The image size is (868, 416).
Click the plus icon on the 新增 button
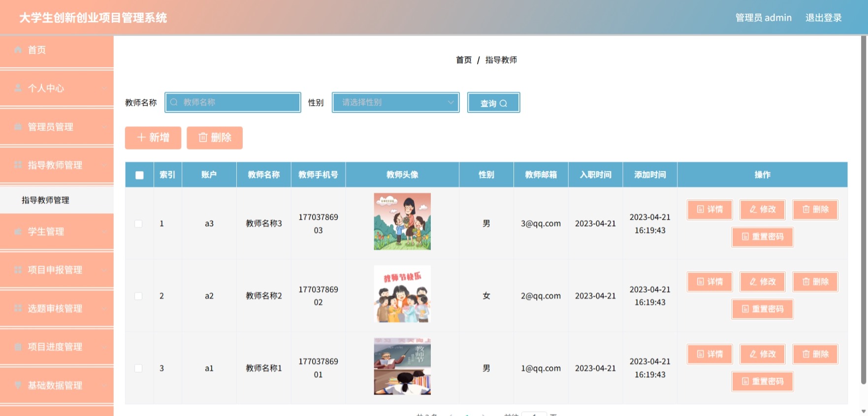141,138
